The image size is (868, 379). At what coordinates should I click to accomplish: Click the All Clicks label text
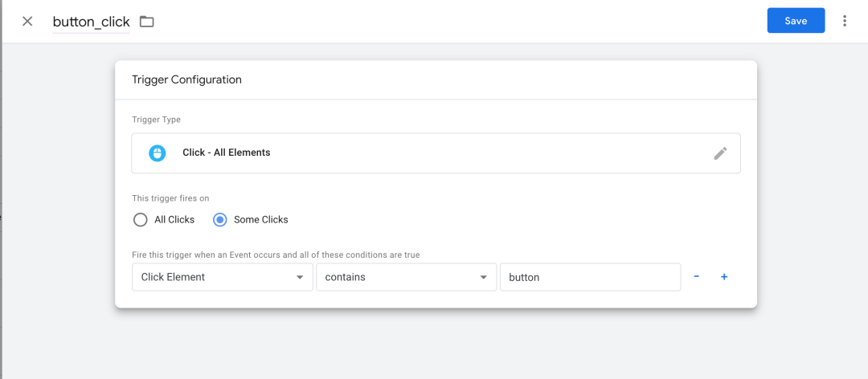[x=174, y=220]
